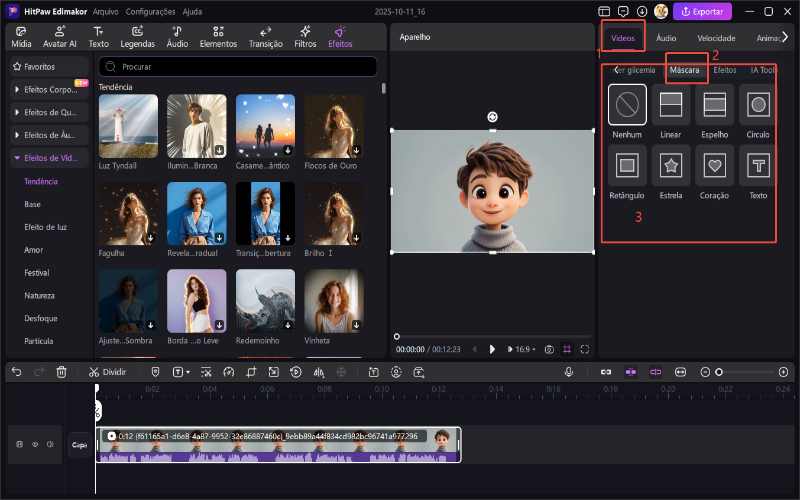Take a snapshot with the camera icon
Image resolution: width=800 pixels, height=500 pixels.
tap(549, 349)
